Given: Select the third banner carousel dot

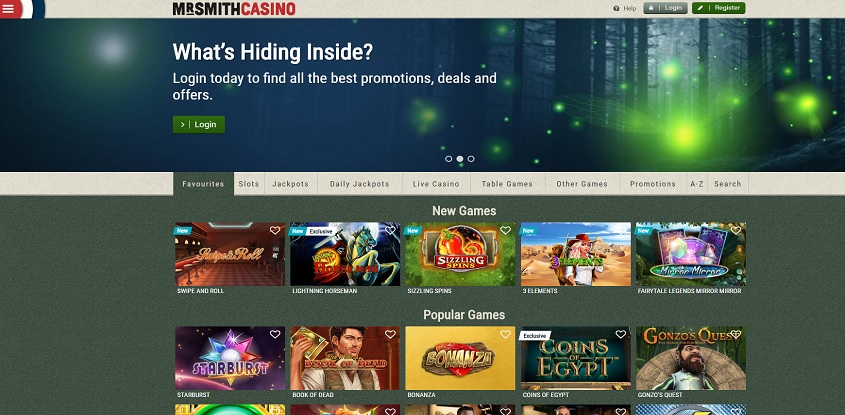Looking at the screenshot, I should click(x=471, y=159).
